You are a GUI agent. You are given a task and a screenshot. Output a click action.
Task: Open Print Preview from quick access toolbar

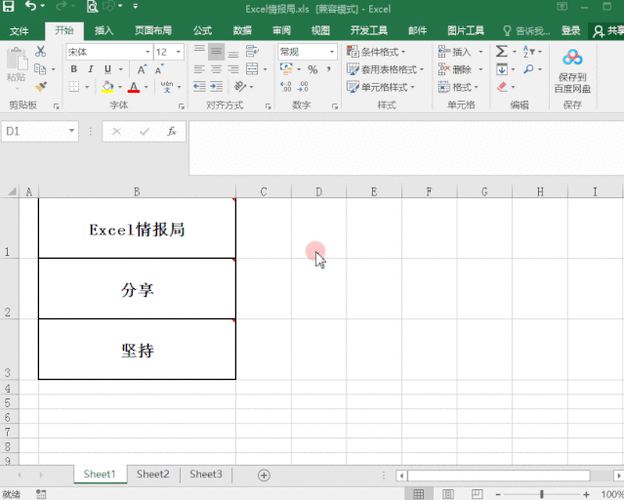[x=92, y=6]
